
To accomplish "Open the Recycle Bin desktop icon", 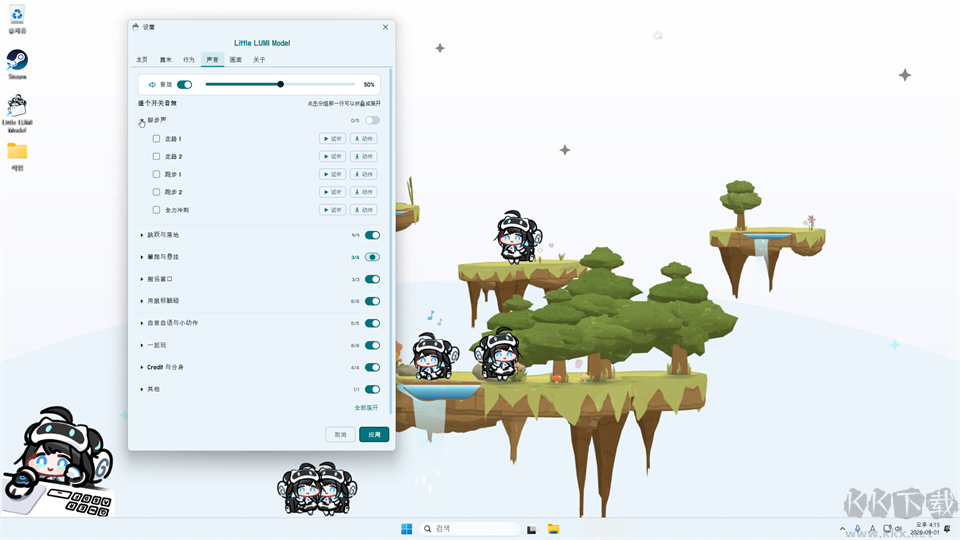I will click(x=17, y=18).
